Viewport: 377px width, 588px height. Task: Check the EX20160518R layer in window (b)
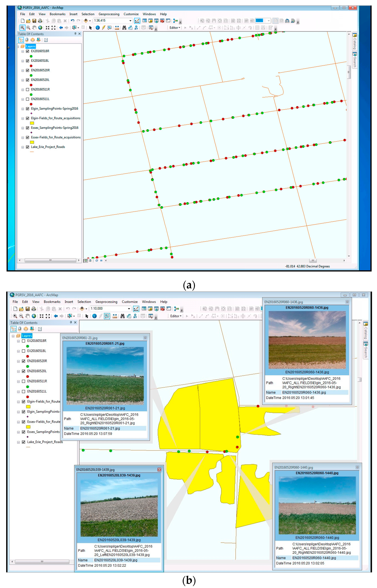coord(23,341)
